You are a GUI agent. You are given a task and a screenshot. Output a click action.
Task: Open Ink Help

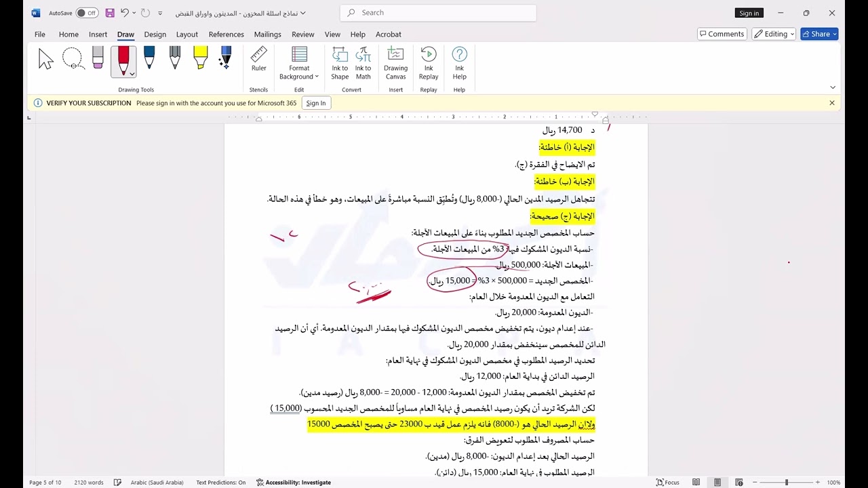pyautogui.click(x=460, y=63)
